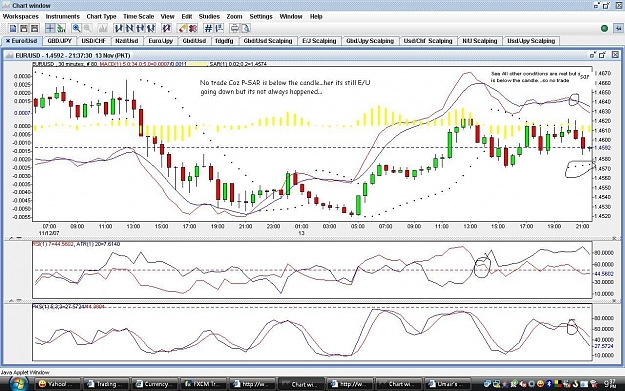Open the Chart Type menu

tap(101, 16)
